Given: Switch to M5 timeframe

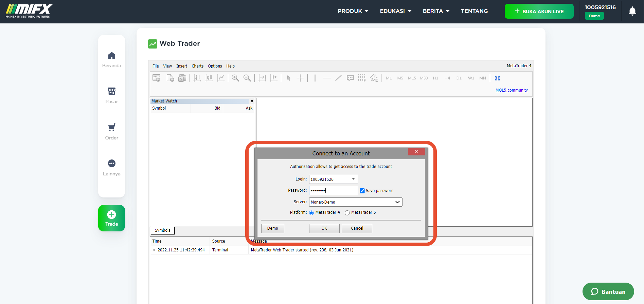Looking at the screenshot, I should [400, 78].
